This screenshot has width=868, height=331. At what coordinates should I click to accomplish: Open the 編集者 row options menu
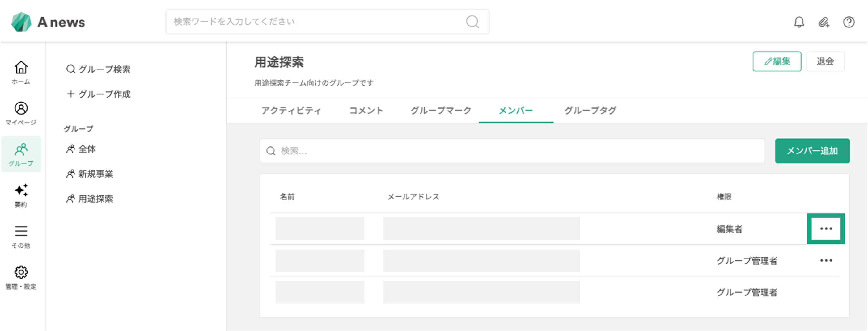(x=826, y=228)
